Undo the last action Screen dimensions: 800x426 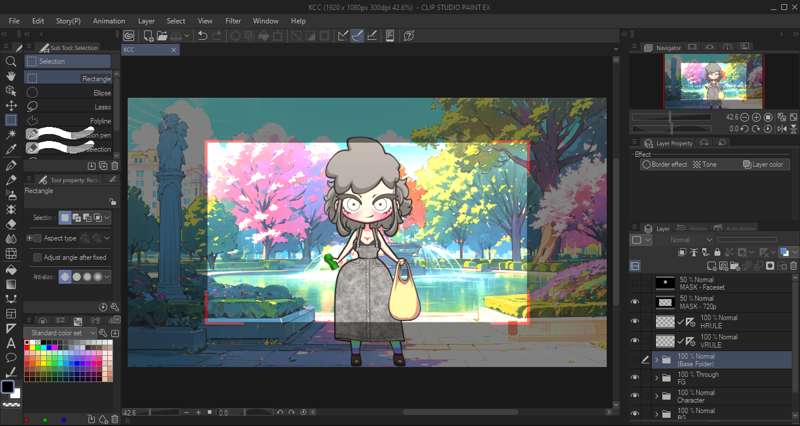[203, 36]
